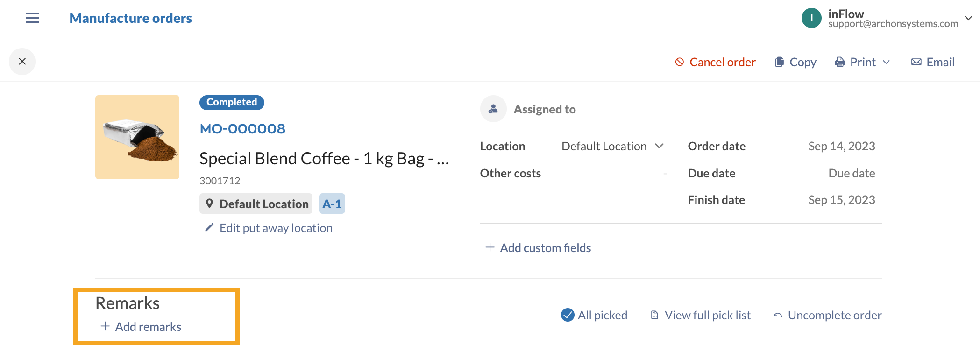Open the inFlow account dropdown

pos(968,18)
